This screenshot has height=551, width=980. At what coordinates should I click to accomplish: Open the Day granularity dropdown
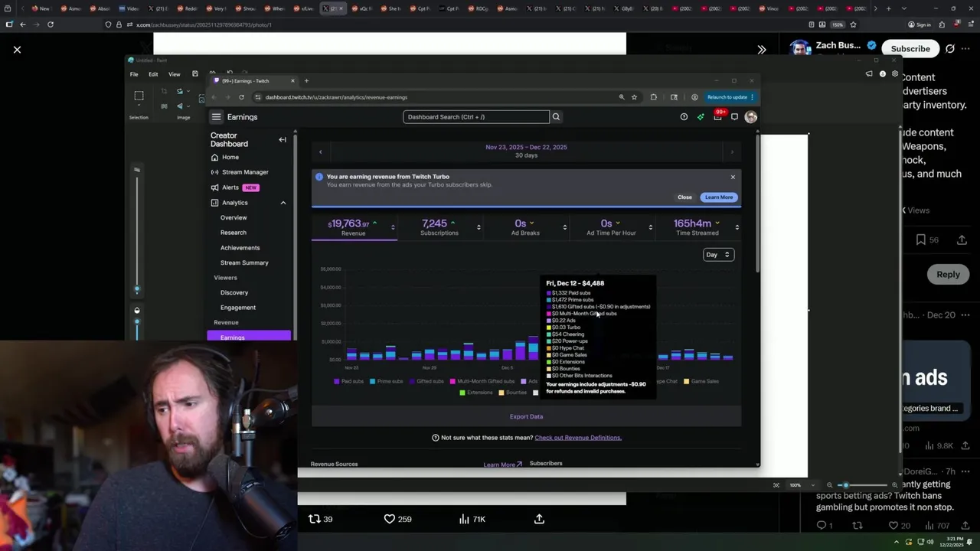[718, 255]
